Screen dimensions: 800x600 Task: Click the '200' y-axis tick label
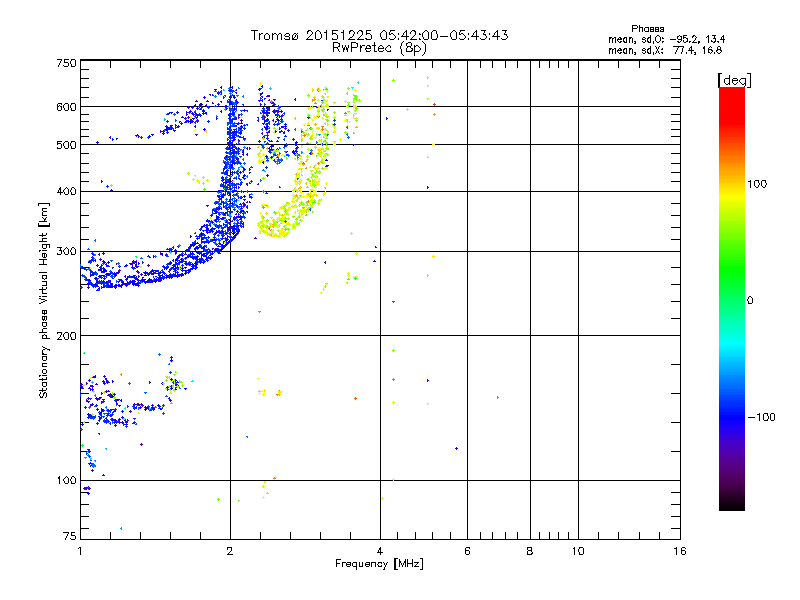coord(66,336)
